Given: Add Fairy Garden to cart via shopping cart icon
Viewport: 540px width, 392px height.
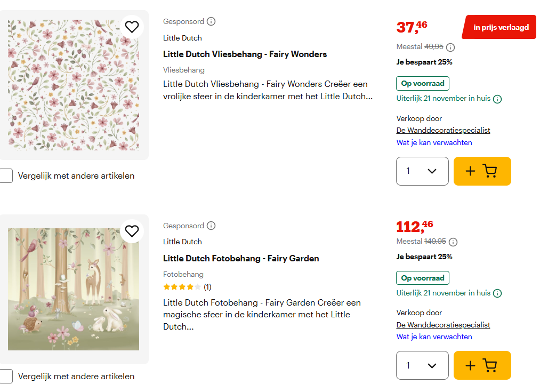Looking at the screenshot, I should (x=482, y=365).
